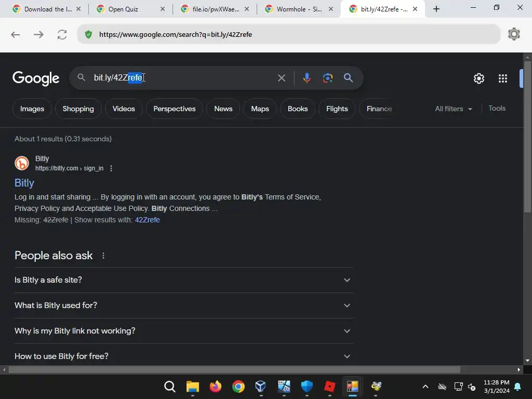Open the search Tools menu
The height and width of the screenshot is (399, 532).
click(x=497, y=108)
